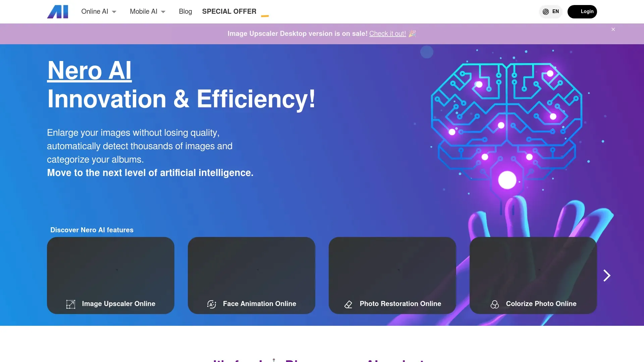Open the Mobile AI menu

[148, 11]
